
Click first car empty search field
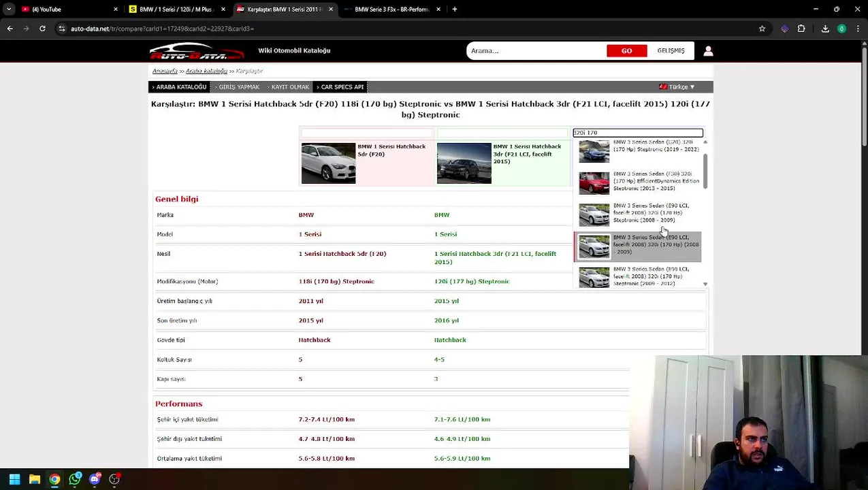point(367,133)
